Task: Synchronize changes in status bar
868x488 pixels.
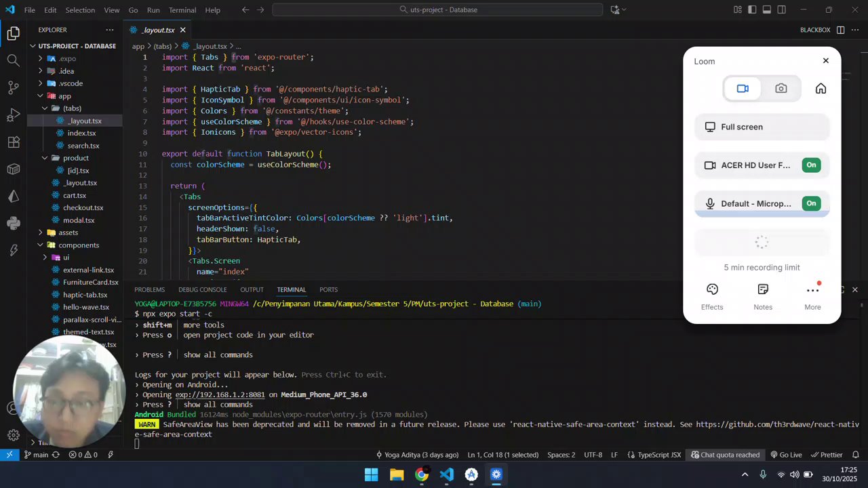Action: pos(56,455)
